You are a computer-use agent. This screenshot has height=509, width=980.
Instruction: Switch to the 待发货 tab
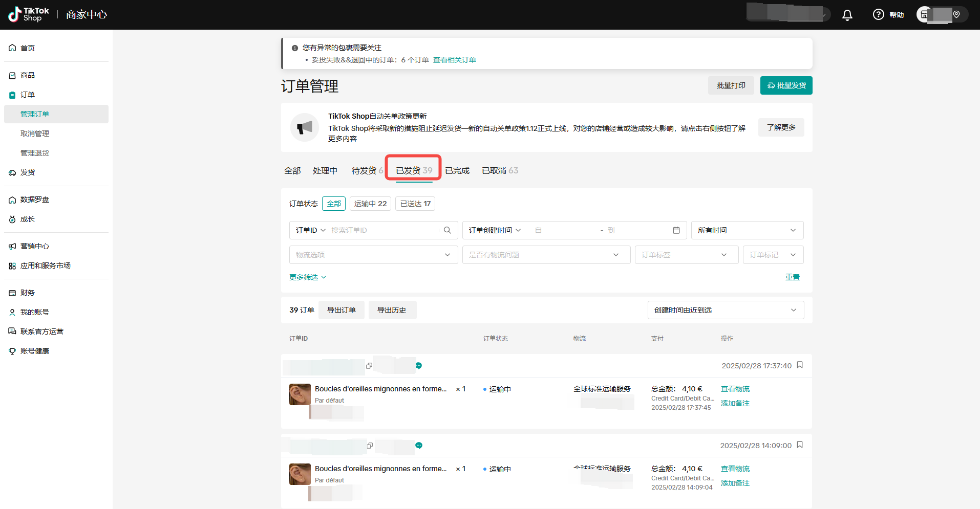[x=364, y=170]
